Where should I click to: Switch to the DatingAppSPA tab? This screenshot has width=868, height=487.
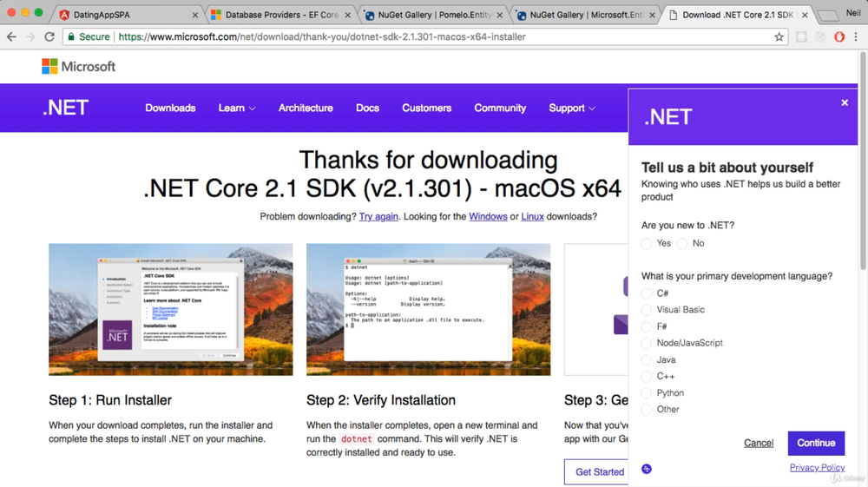click(x=128, y=15)
